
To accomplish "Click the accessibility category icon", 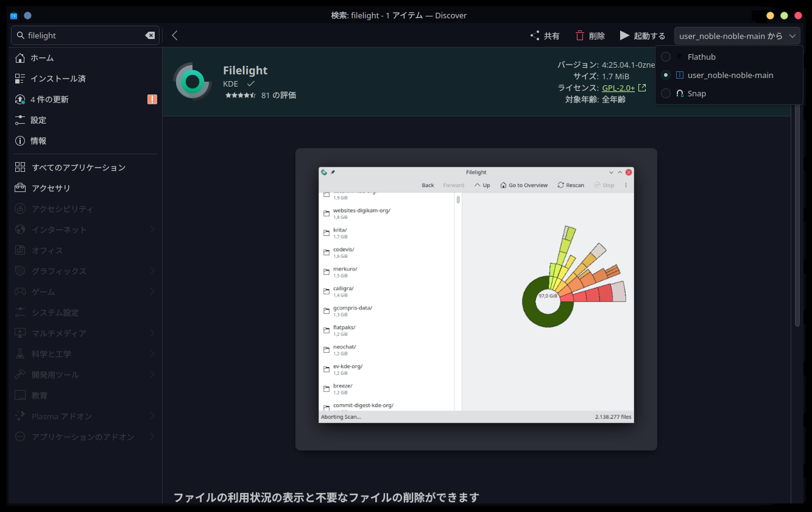I will point(20,208).
